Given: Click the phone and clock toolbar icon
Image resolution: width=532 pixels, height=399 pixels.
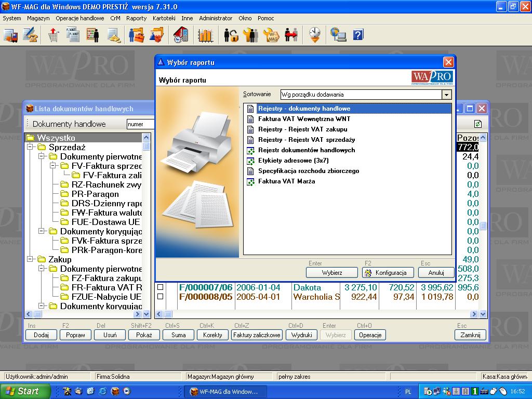Looking at the screenshot, I should [181, 35].
